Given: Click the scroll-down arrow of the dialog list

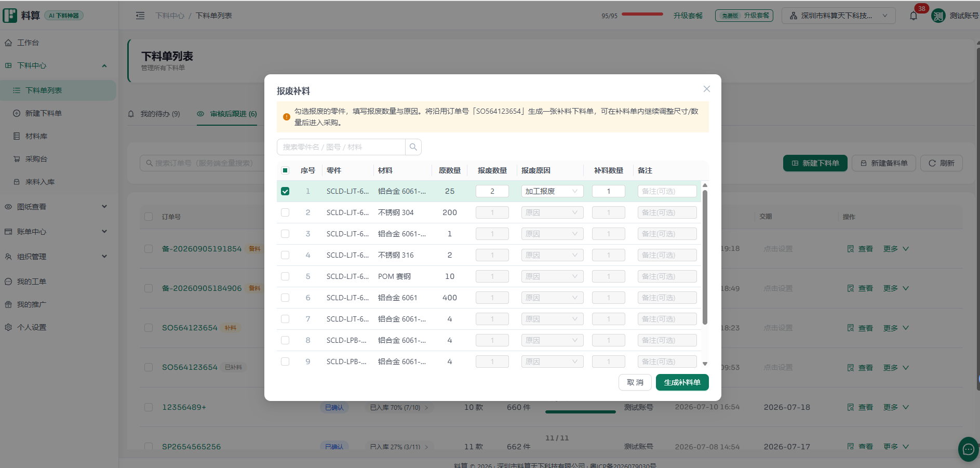Looking at the screenshot, I should [x=705, y=364].
